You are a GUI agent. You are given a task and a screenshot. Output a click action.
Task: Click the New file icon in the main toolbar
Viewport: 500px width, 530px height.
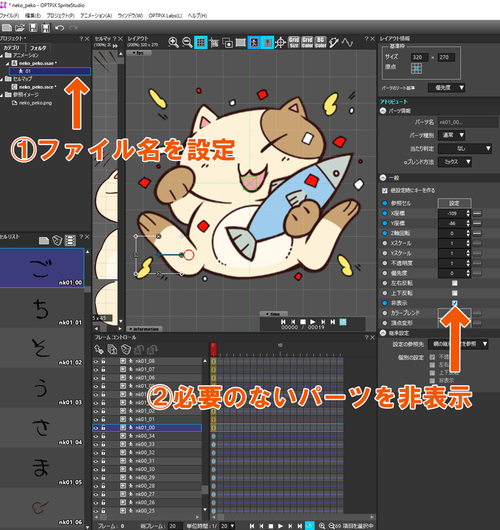click(x=6, y=28)
